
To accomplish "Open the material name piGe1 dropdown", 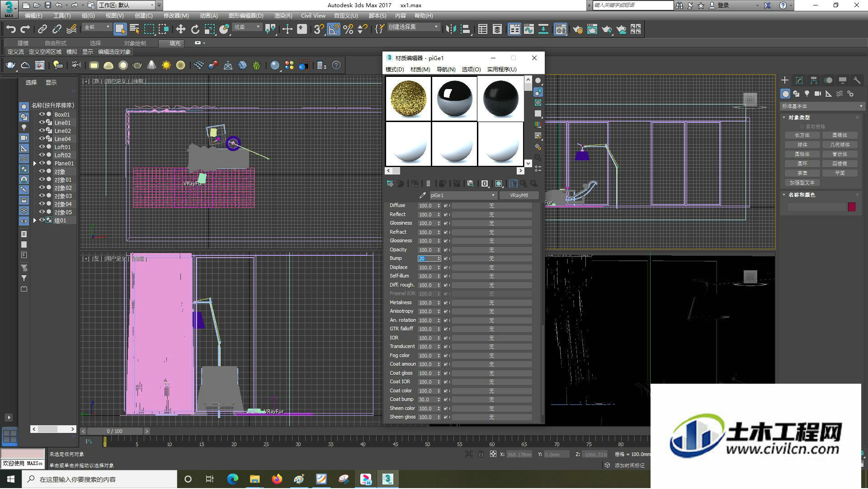I will (462, 195).
